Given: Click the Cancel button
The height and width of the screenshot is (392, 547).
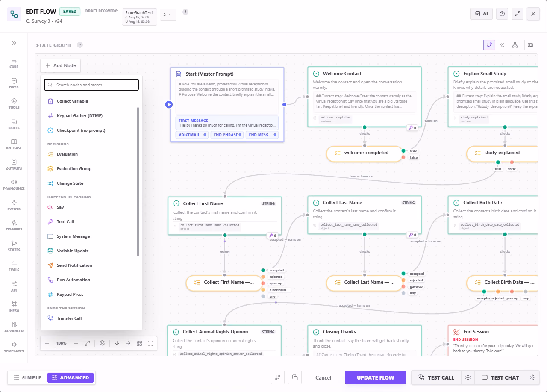Looking at the screenshot, I should pos(323,377).
